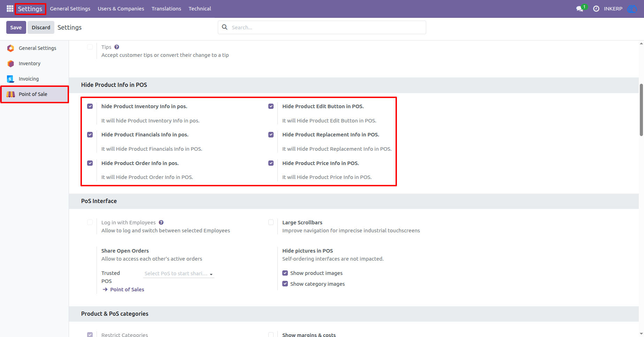Open the Technical menu
This screenshot has width=644, height=337.
point(200,9)
